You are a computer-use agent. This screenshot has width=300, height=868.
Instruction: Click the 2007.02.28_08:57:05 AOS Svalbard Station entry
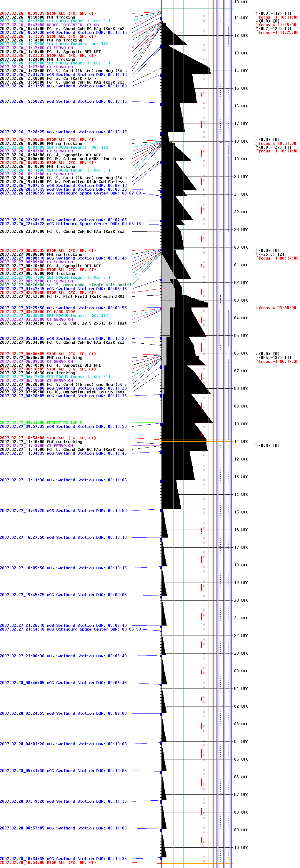click(x=63, y=828)
